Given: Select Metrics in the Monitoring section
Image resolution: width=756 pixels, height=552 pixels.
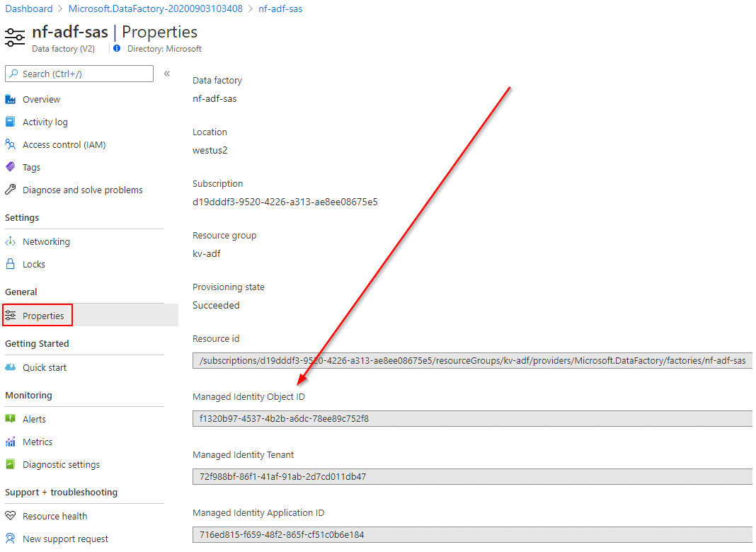Looking at the screenshot, I should click(37, 442).
